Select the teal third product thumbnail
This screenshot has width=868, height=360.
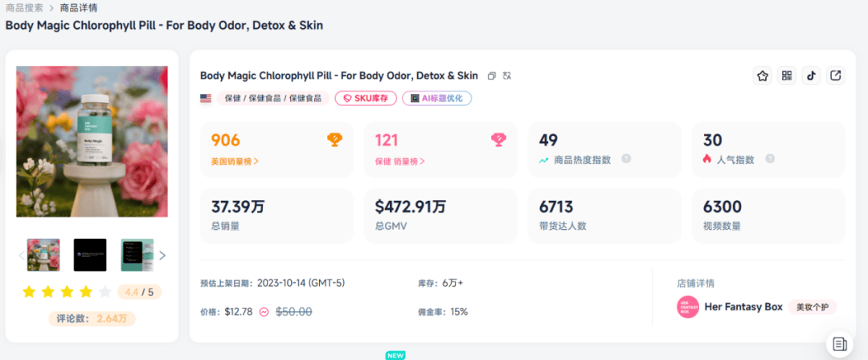pyautogui.click(x=137, y=255)
